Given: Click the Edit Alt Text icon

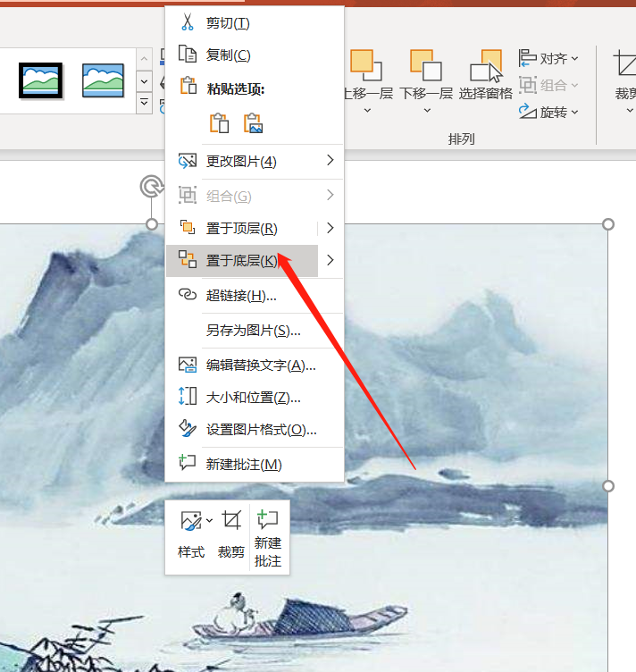Looking at the screenshot, I should pos(188,365).
